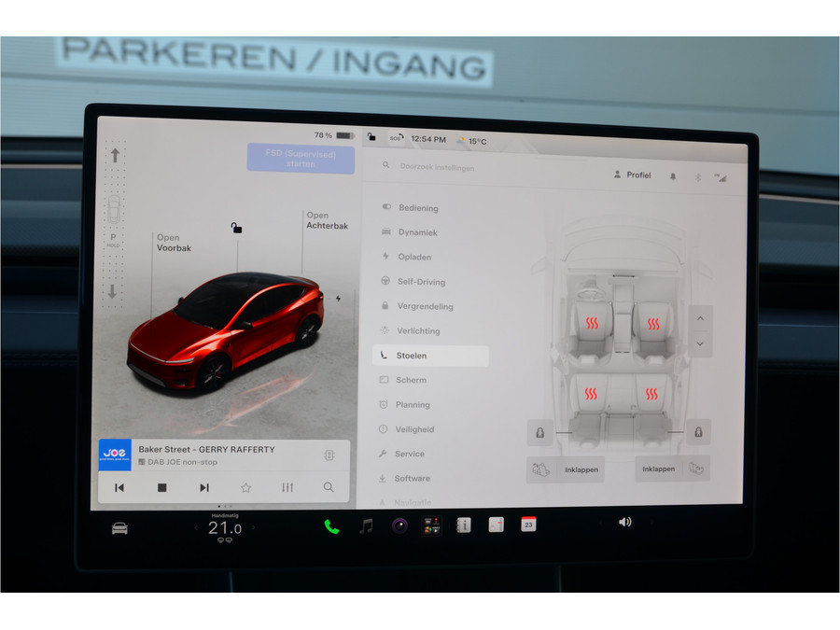Raise cabin temperature with right arrow
This screenshot has height=630, width=840.
pos(253,527)
